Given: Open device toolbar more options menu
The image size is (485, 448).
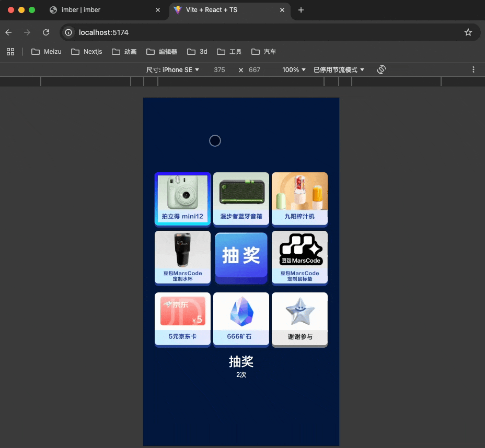Looking at the screenshot, I should pyautogui.click(x=474, y=69).
